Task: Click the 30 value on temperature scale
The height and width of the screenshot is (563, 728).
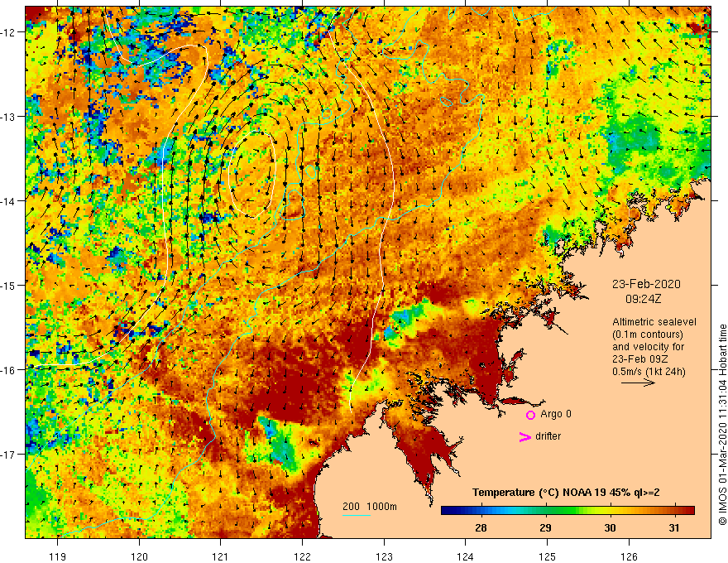Action: 610,527
